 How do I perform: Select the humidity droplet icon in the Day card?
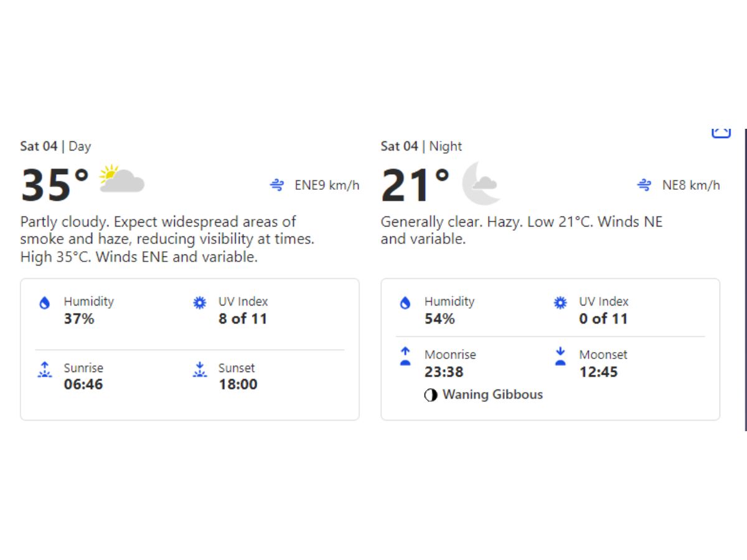coord(44,303)
